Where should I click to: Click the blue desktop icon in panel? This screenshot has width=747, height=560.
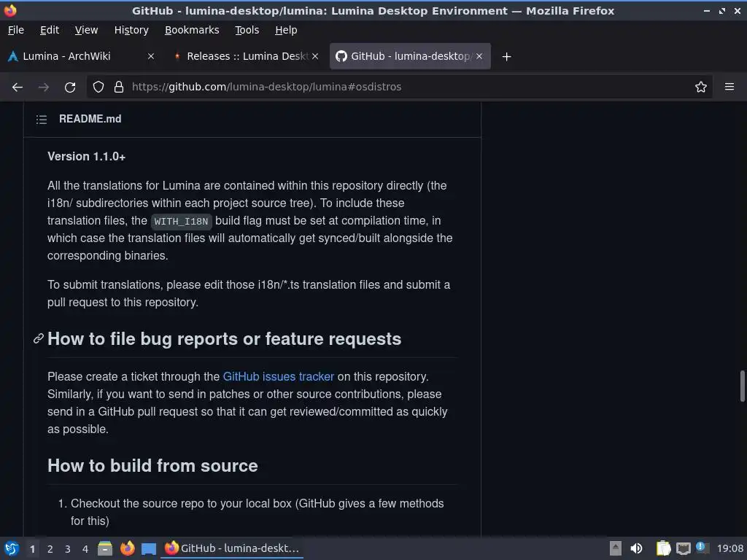coord(149,549)
